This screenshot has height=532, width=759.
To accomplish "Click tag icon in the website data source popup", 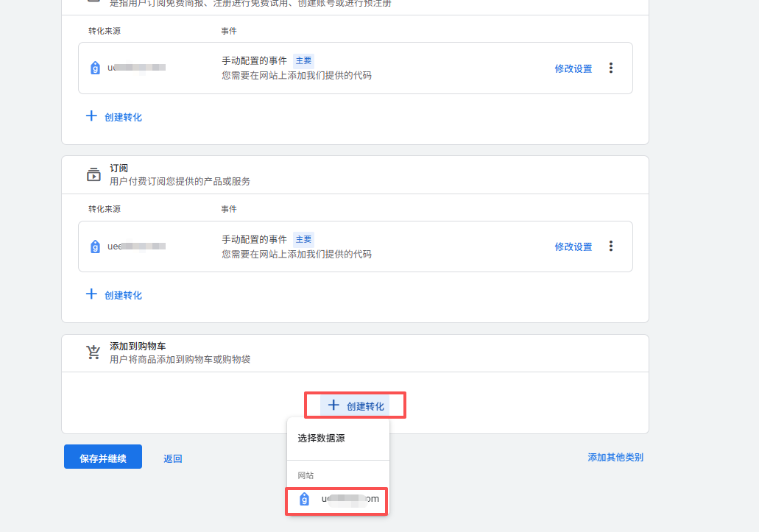I will (x=305, y=500).
